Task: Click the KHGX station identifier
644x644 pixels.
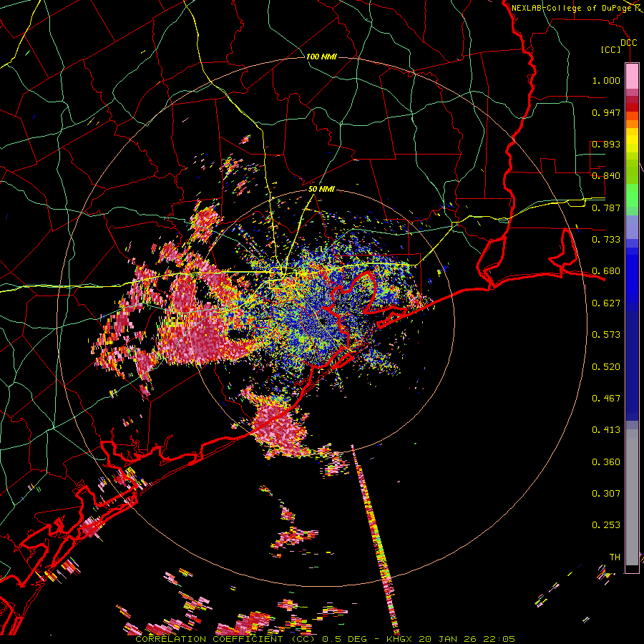Action: coord(401,639)
